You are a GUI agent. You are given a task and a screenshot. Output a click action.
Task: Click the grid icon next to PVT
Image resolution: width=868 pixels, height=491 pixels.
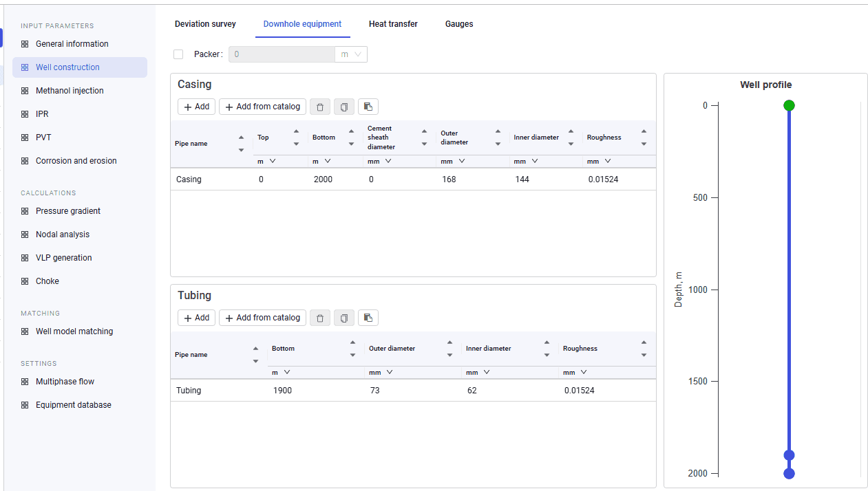tap(25, 138)
